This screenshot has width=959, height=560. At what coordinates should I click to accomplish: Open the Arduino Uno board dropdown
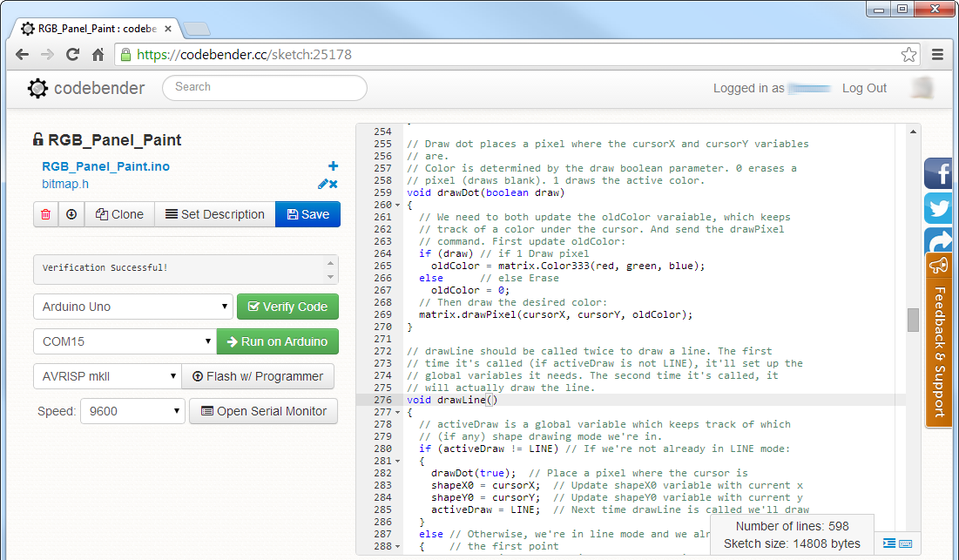pyautogui.click(x=132, y=307)
